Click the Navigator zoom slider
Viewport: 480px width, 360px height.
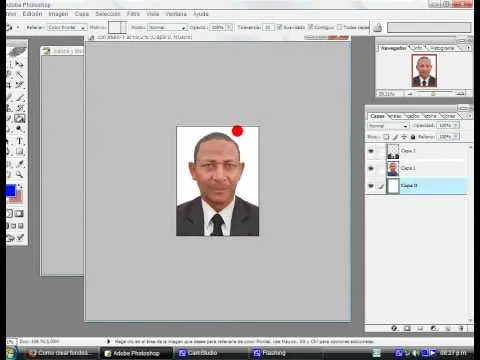[x=433, y=94]
